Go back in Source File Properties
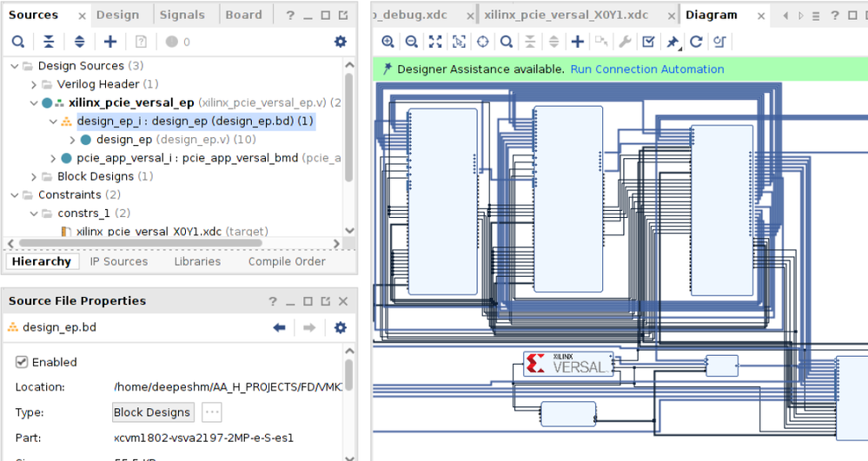The width and height of the screenshot is (868, 461). [x=279, y=327]
